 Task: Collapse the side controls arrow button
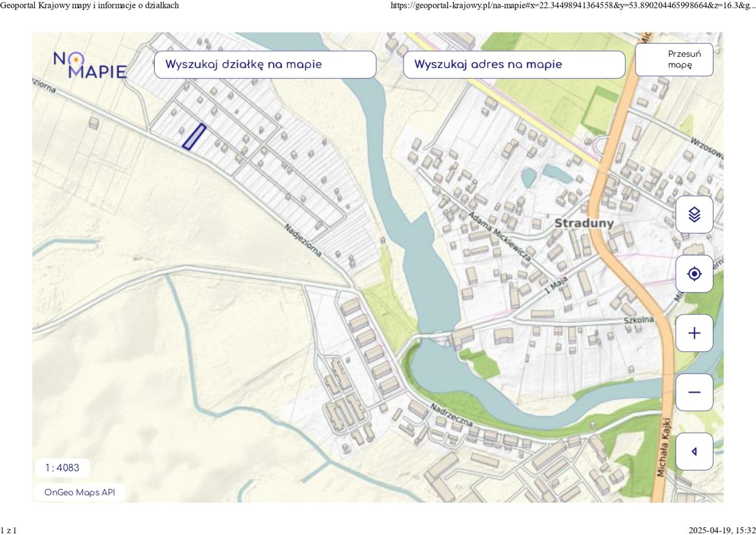695,451
